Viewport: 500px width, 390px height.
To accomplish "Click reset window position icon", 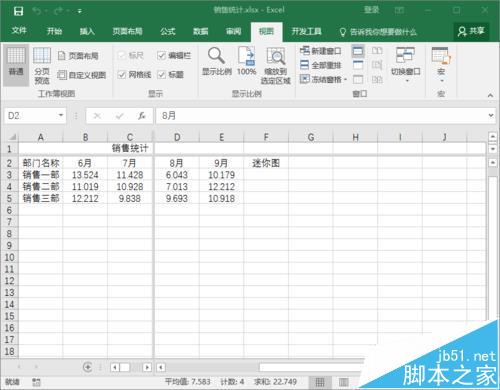I will click(377, 79).
